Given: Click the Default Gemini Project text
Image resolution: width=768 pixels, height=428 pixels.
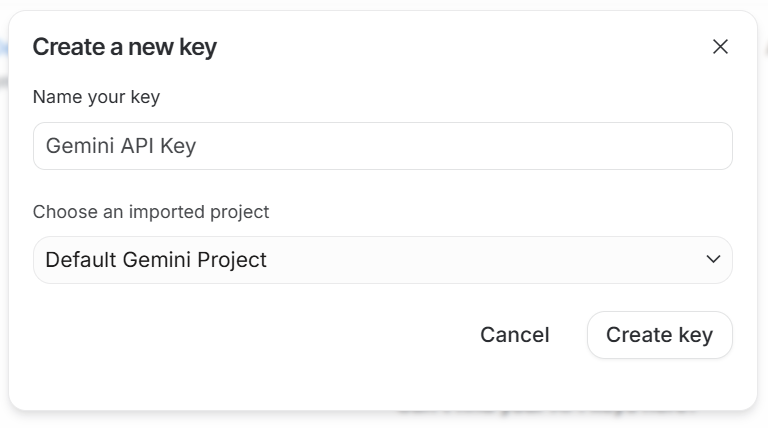Looking at the screenshot, I should [156, 260].
